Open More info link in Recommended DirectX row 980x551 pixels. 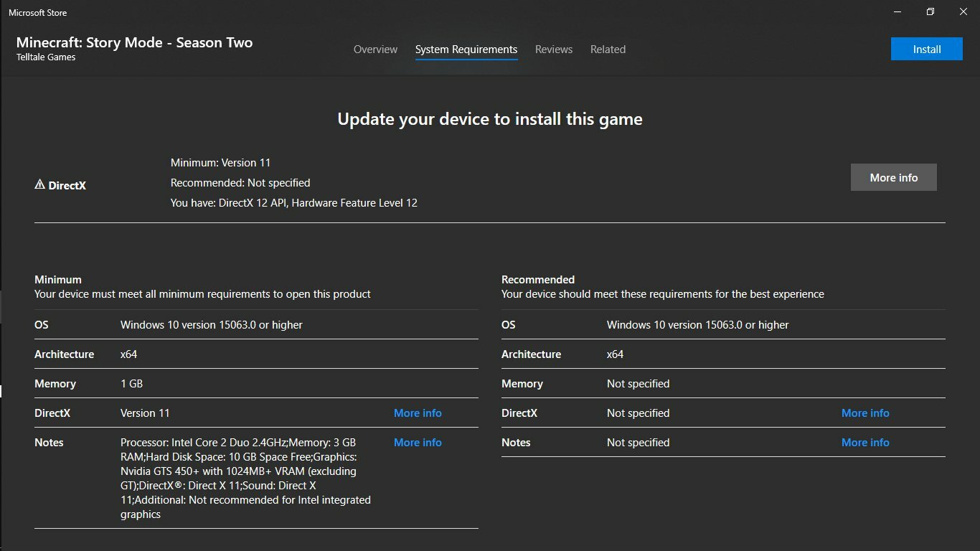(865, 413)
